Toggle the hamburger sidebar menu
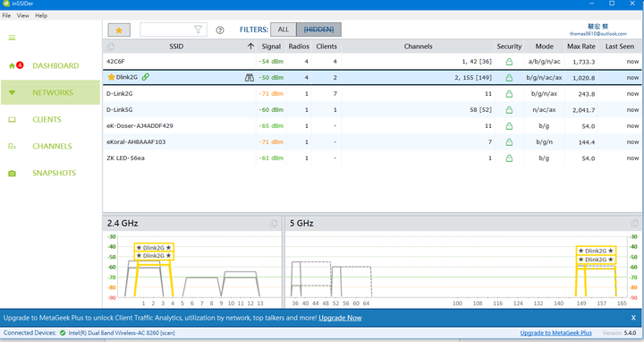Screen dimensions: 644x342 [x=12, y=38]
